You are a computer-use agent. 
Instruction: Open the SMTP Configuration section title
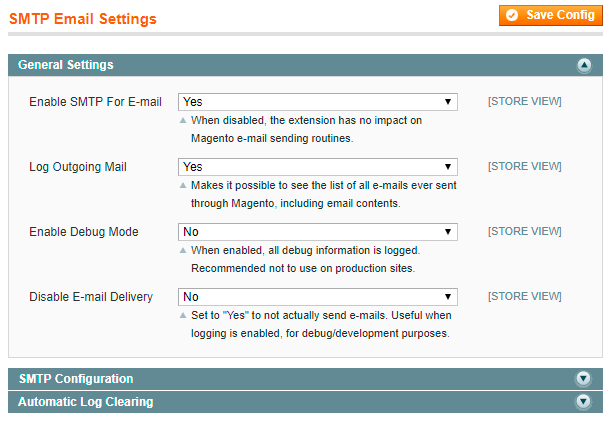(76, 379)
